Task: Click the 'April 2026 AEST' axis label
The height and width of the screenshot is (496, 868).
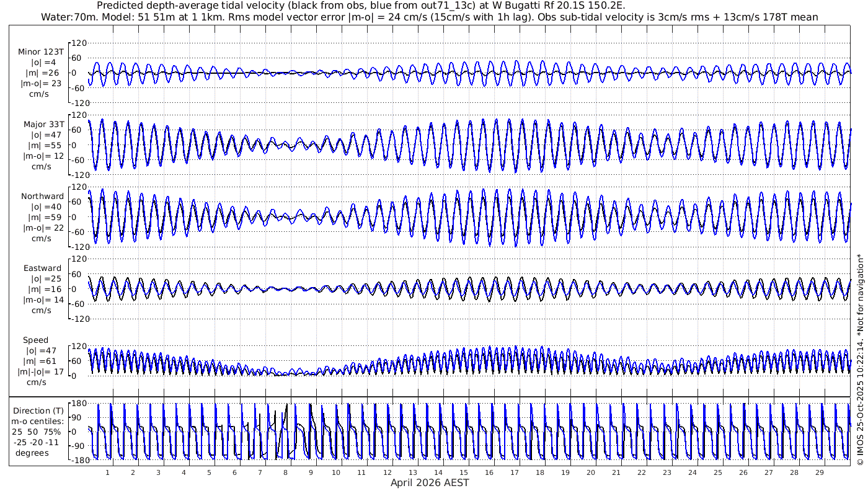Action: [x=429, y=483]
